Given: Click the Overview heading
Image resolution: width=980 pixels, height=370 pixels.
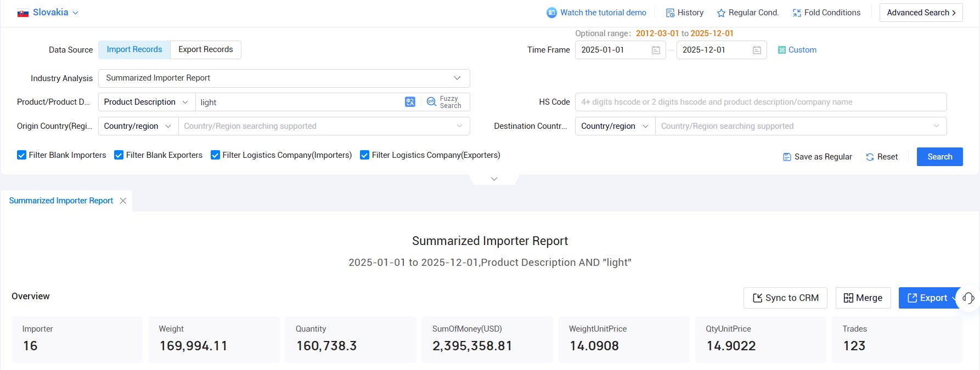Looking at the screenshot, I should pos(31,296).
